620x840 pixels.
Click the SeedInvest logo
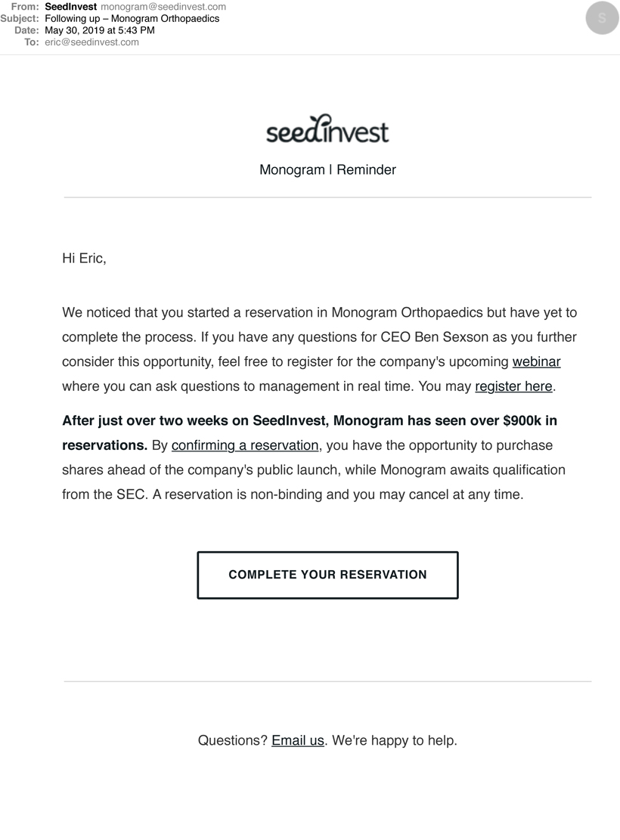(x=327, y=129)
